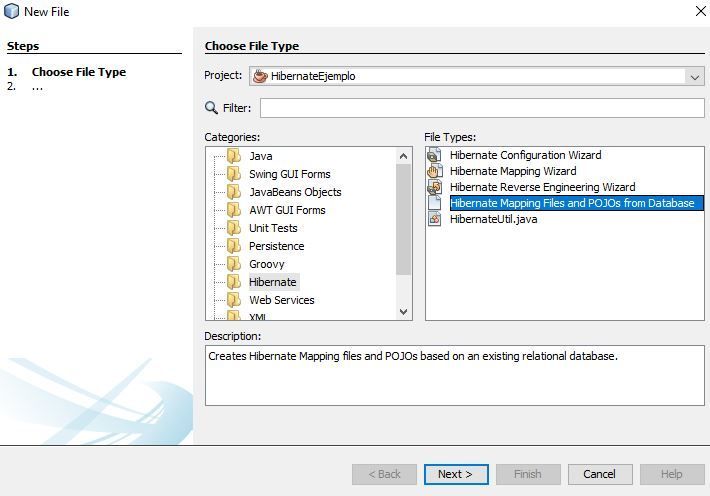
Task: Click the Web Services folder icon
Action: tap(234, 300)
